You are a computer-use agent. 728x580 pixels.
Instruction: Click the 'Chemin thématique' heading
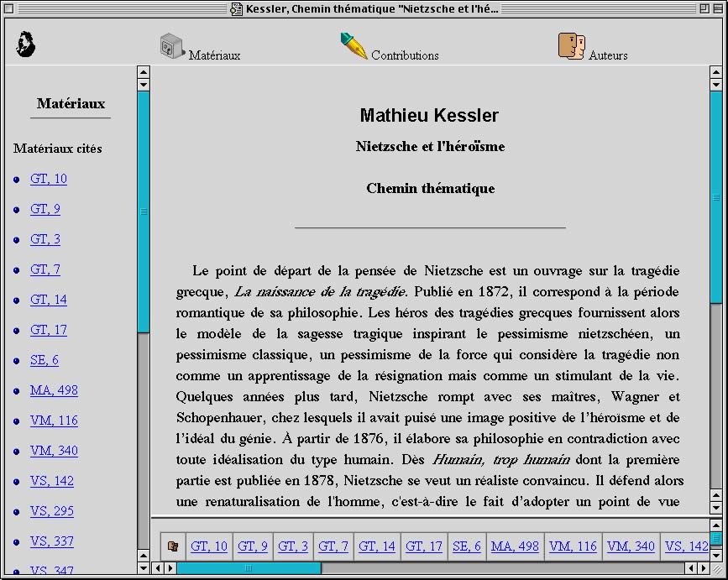click(x=431, y=188)
